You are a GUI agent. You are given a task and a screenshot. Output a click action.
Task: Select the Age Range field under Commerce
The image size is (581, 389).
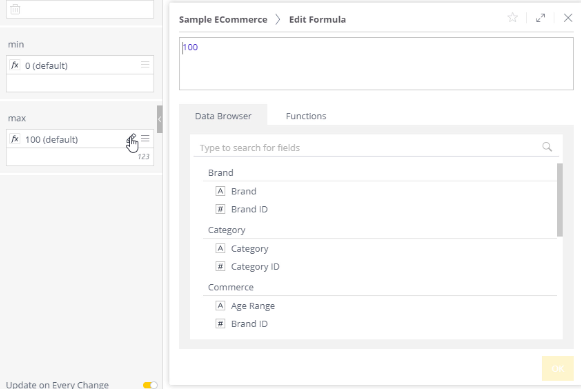coord(253,306)
